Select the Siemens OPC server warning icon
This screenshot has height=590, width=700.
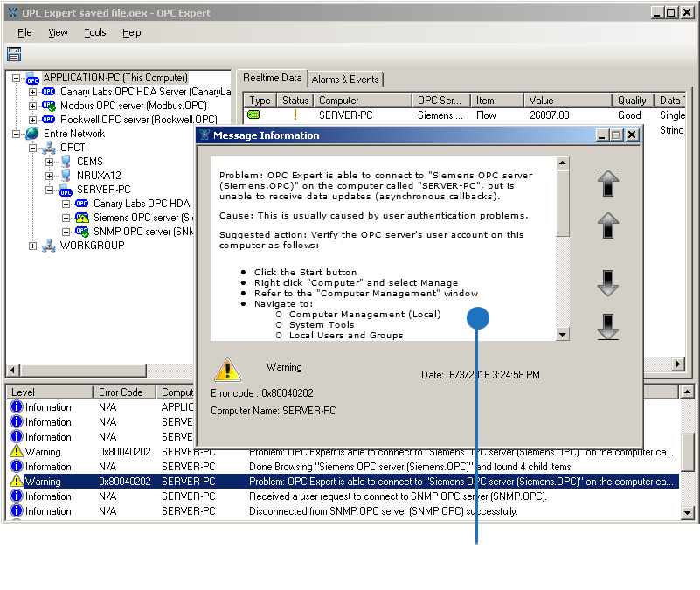82,218
